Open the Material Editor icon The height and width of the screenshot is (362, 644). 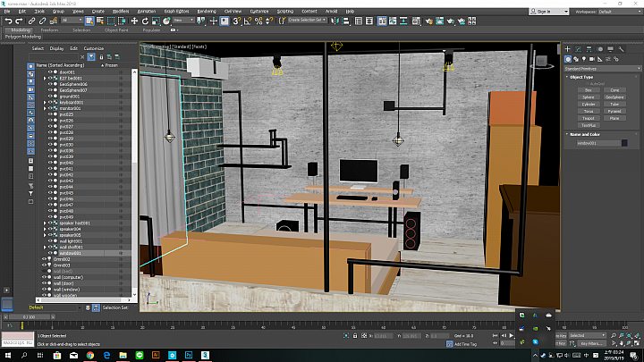[x=416, y=21]
